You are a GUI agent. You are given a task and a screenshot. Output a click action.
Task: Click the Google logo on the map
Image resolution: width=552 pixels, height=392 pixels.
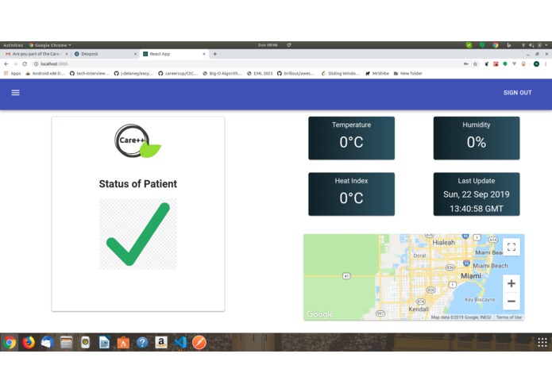coord(319,314)
